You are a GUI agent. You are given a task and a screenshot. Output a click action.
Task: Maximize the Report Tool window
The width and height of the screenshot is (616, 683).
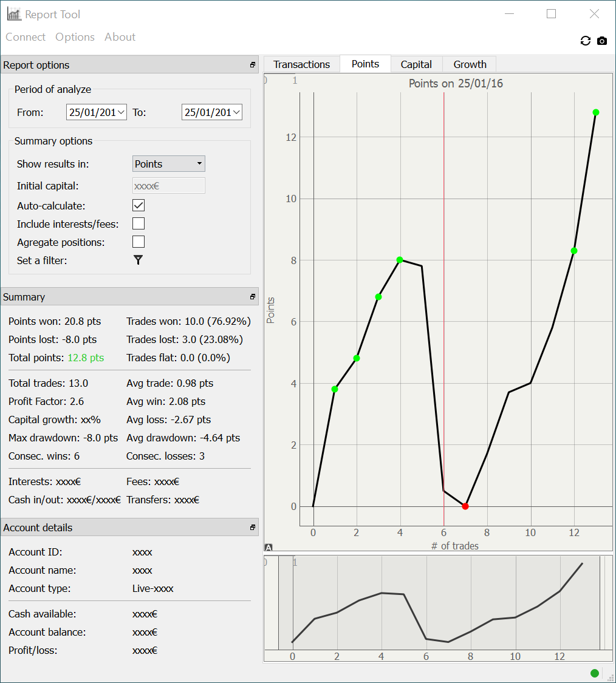551,14
